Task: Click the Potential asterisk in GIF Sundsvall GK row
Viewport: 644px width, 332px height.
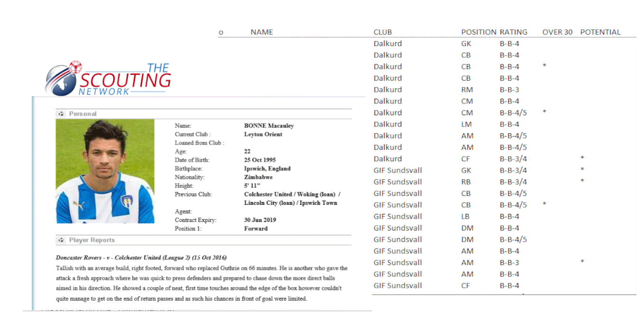Action: [582, 169]
